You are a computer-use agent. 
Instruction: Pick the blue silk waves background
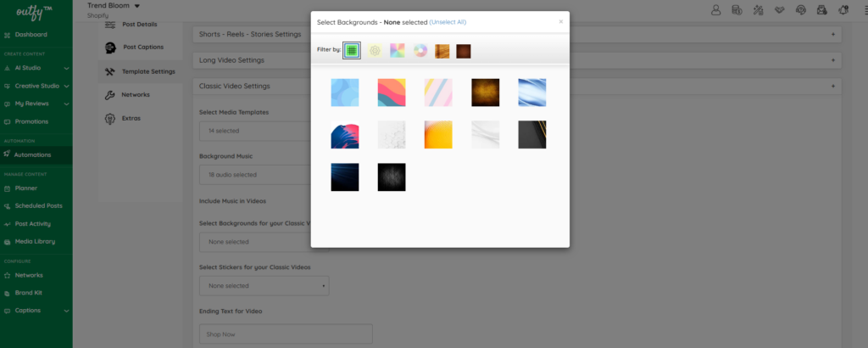[532, 93]
